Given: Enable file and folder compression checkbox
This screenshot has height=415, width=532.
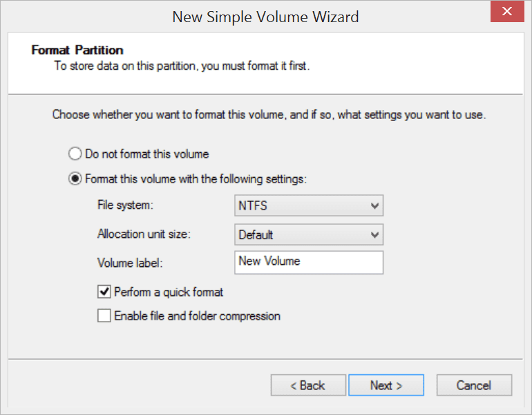Looking at the screenshot, I should (x=104, y=315).
